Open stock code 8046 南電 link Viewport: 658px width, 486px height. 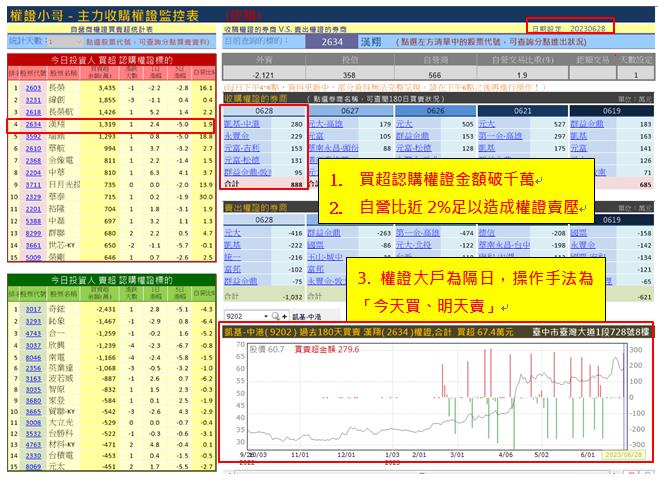pos(33,358)
